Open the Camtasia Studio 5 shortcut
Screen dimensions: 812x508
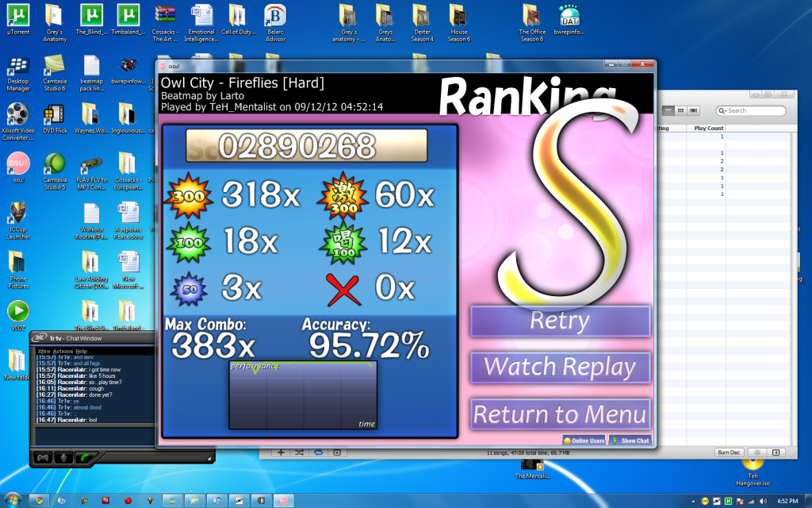(x=55, y=172)
